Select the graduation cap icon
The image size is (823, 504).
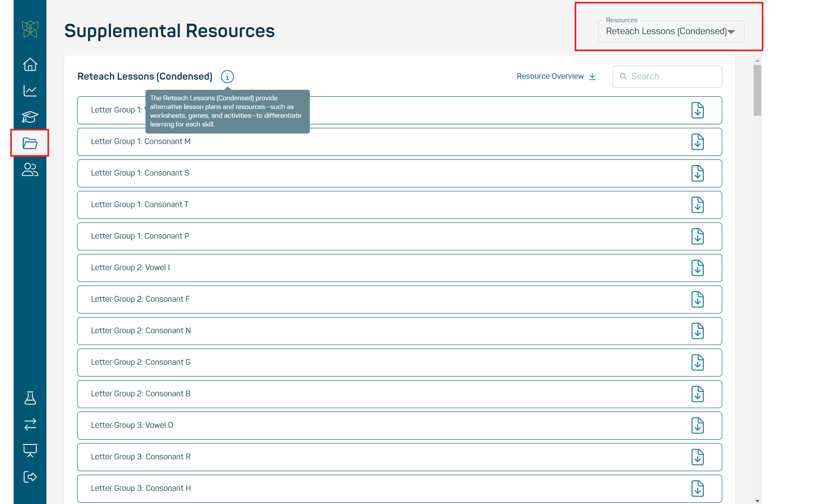tap(29, 117)
